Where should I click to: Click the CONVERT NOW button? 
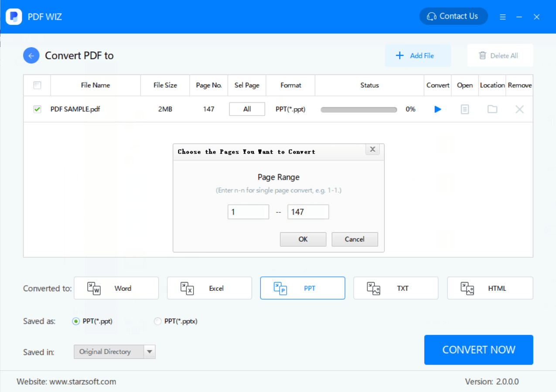[478, 350]
